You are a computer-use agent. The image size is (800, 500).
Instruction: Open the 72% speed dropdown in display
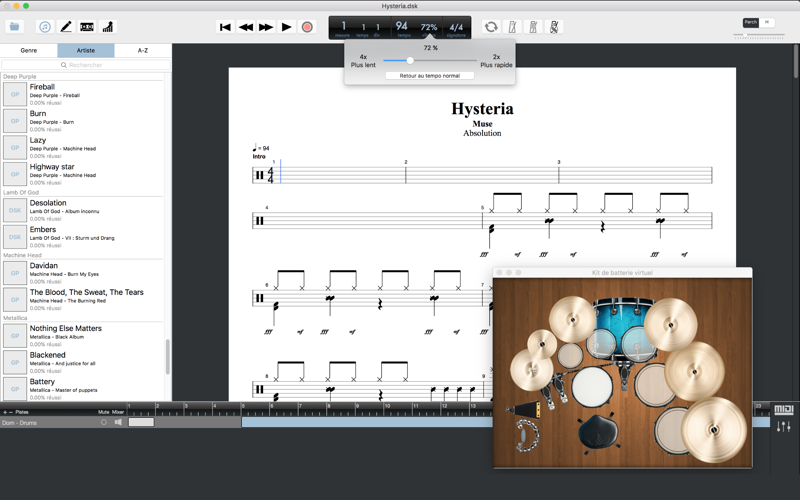click(x=429, y=28)
